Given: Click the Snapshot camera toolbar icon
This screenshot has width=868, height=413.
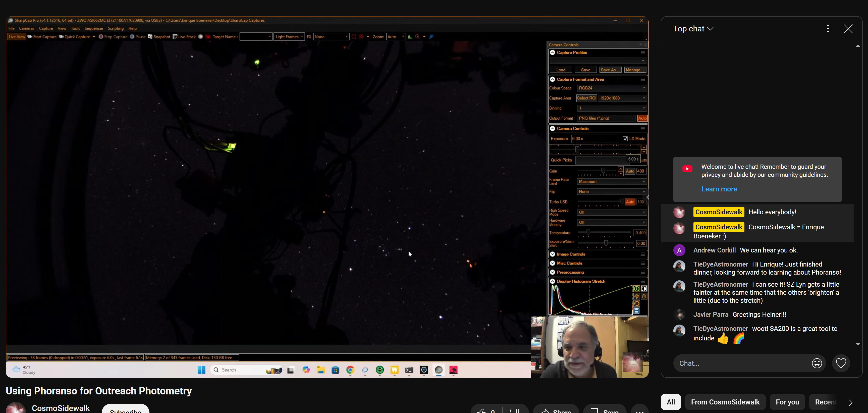Looking at the screenshot, I should point(150,37).
